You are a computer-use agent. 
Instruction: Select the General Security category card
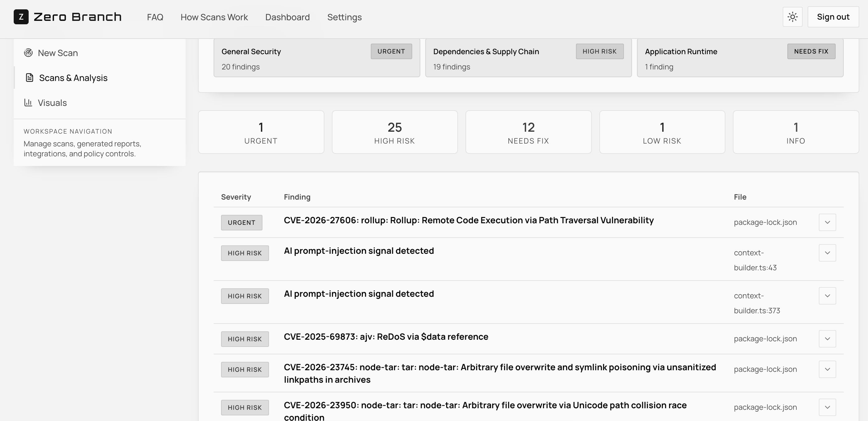pyautogui.click(x=316, y=58)
